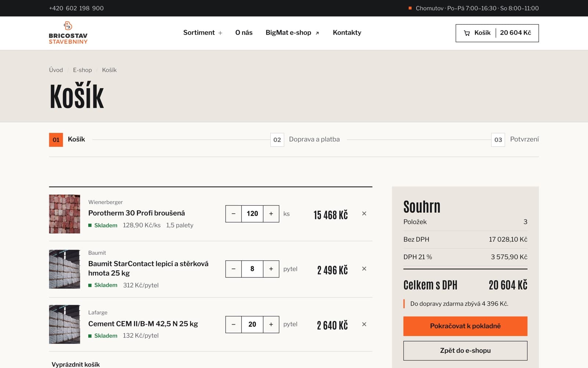This screenshot has width=588, height=368.
Task: Open the Bricostav Stavebniny logo home link
Action: point(68,33)
